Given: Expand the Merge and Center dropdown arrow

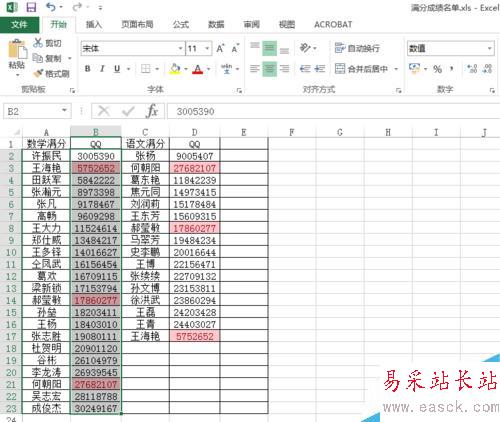Looking at the screenshot, I should [396, 69].
